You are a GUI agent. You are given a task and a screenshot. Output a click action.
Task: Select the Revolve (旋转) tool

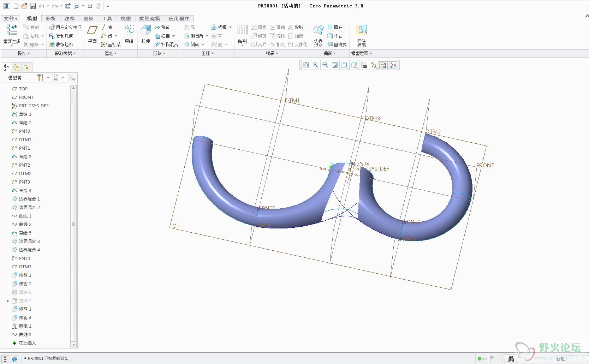(x=162, y=27)
